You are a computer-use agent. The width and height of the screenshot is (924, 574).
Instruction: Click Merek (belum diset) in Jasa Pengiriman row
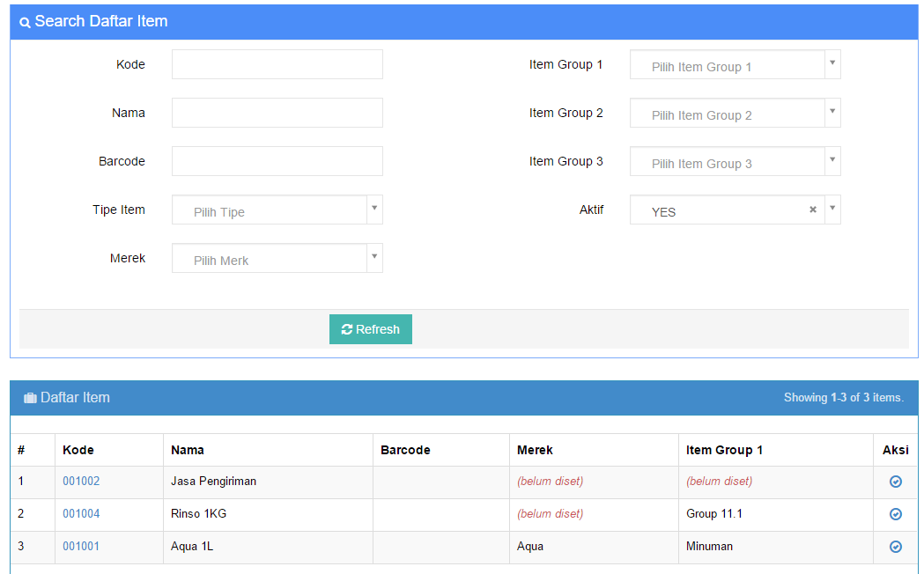(551, 481)
